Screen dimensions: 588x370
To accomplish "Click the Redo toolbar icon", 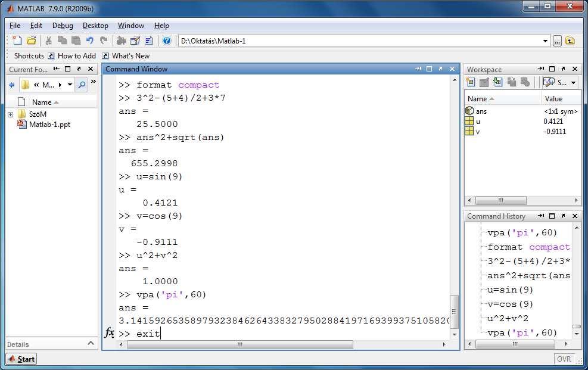I will point(104,41).
